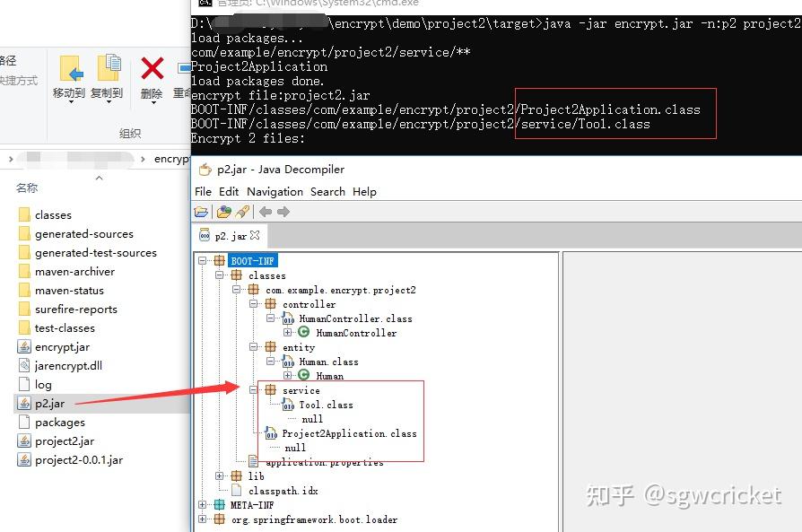Open a JAR via the Open File toolbar icon
Screen dimensions: 802x532
tap(202, 212)
